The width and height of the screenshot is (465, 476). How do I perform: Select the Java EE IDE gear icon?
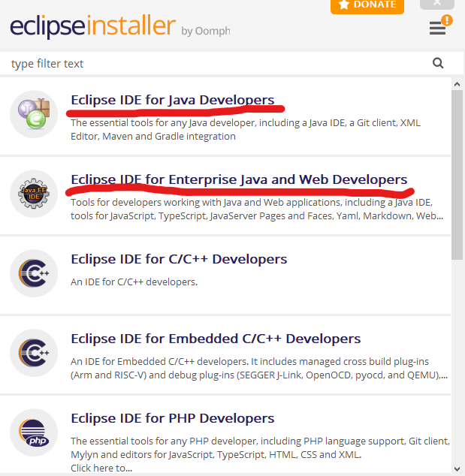(x=34, y=194)
